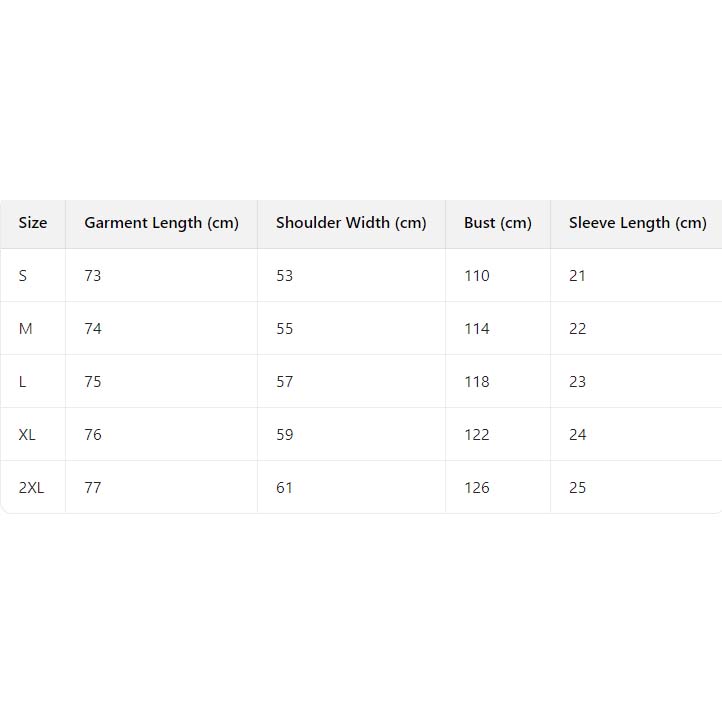Click the L size row label
The image size is (722, 722).
[x=23, y=382]
